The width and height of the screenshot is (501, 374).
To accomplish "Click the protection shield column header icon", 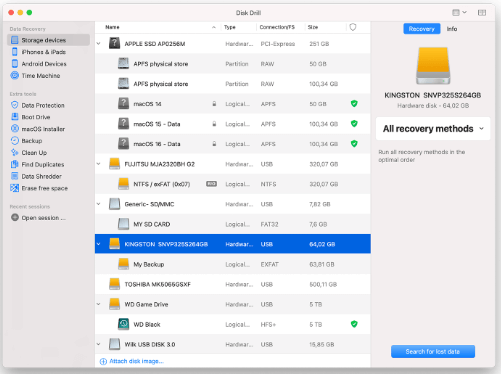I will tap(353, 27).
